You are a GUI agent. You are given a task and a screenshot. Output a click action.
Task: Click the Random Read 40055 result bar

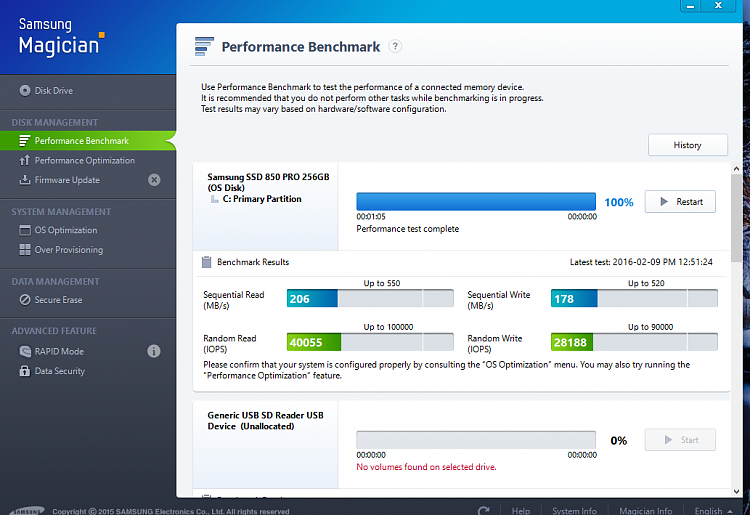click(370, 342)
